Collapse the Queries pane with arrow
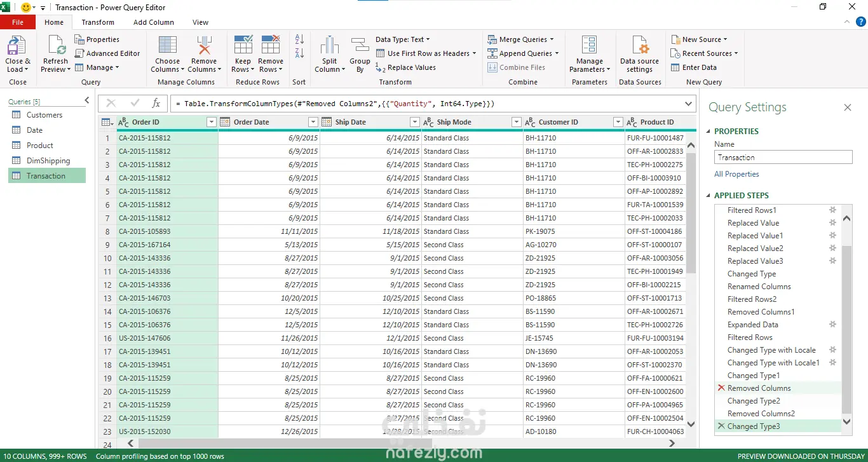This screenshot has height=462, width=868. click(x=87, y=101)
